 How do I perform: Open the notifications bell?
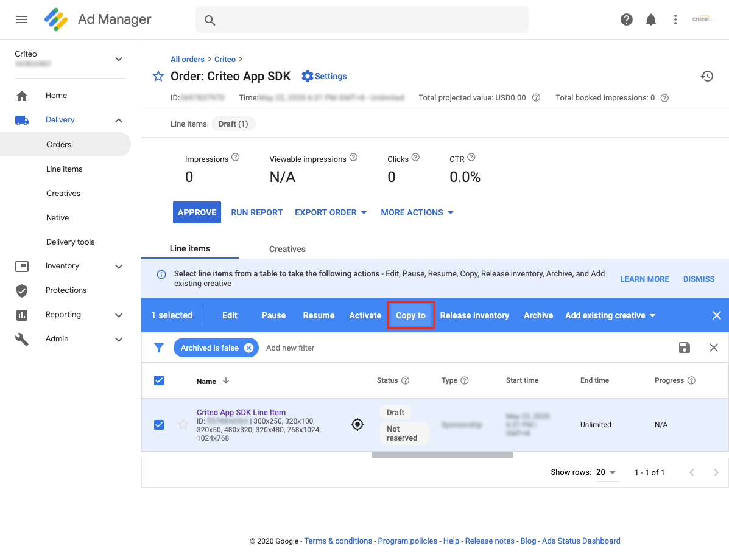click(650, 19)
